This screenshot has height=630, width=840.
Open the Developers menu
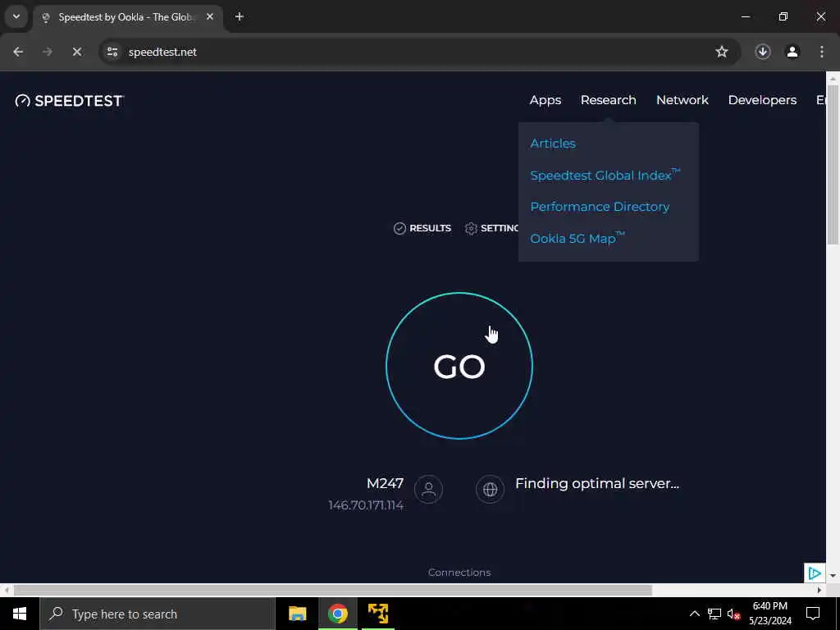tap(762, 100)
